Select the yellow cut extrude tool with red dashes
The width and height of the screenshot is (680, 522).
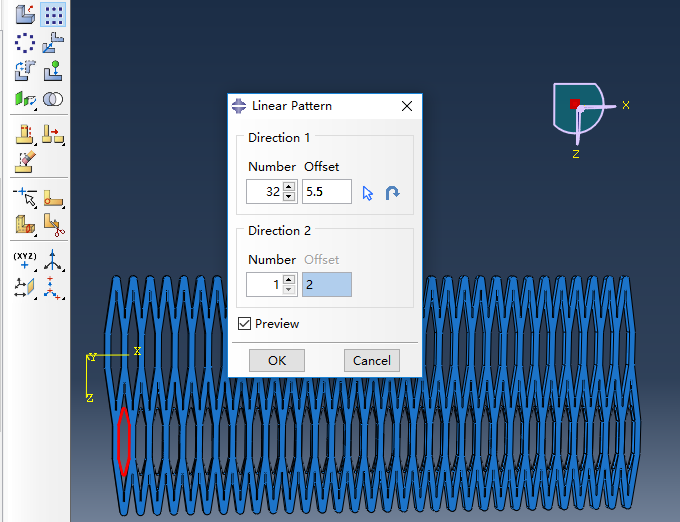(25, 134)
